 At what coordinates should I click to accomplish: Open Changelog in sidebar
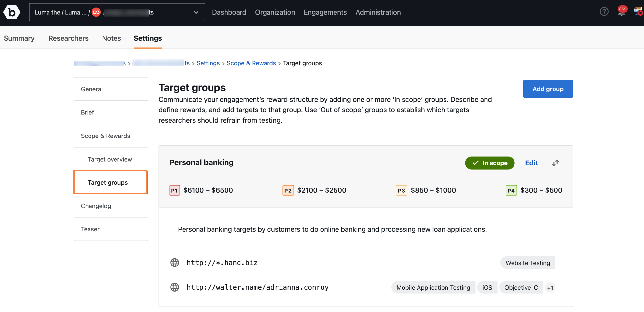(x=111, y=206)
